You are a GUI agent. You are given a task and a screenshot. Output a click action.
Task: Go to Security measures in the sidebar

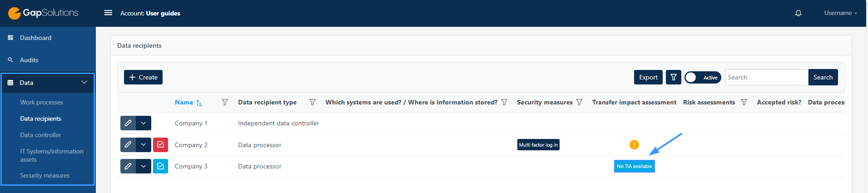pos(45,175)
